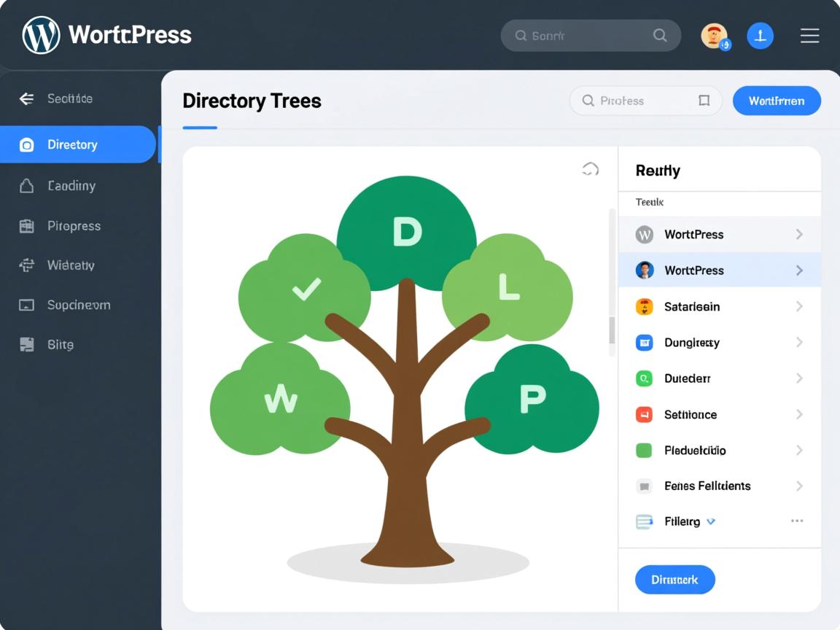840x630 pixels.
Task: Switch to the Directory Trees tab
Action: click(252, 101)
